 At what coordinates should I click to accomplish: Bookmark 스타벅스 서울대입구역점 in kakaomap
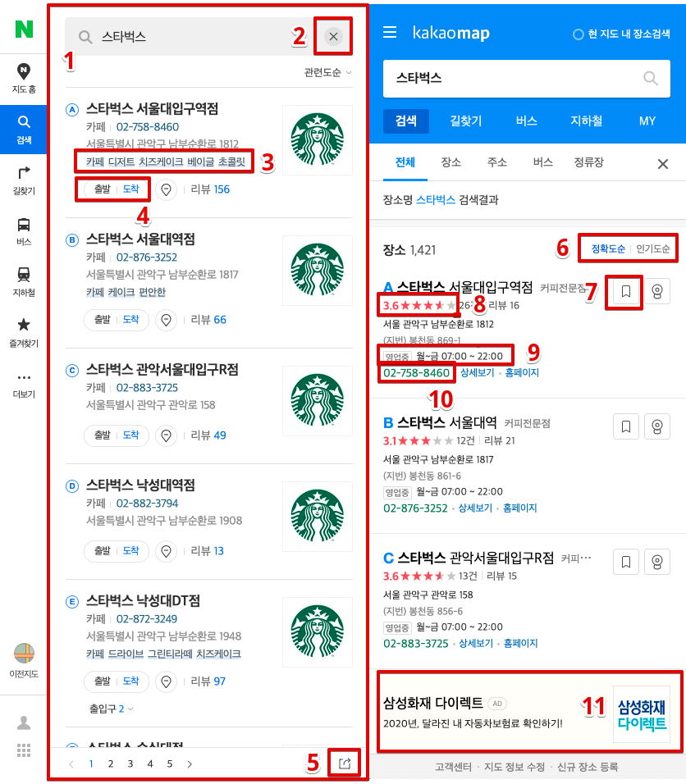626,291
